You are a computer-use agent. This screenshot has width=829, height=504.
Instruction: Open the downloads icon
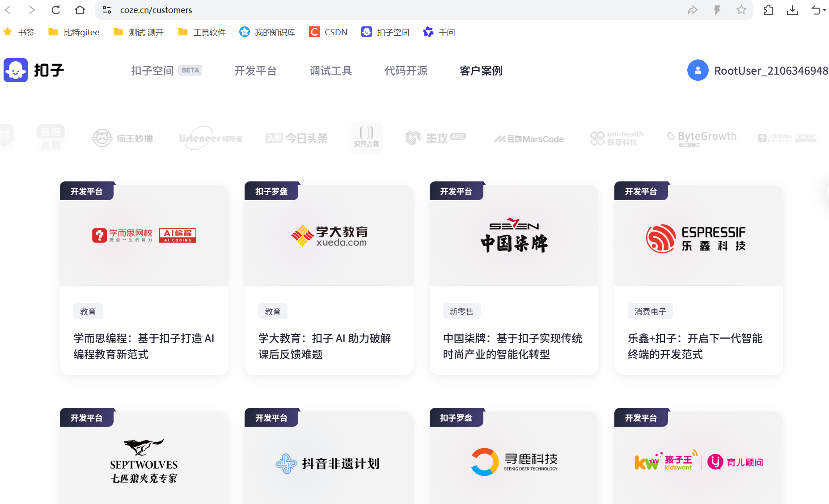(792, 10)
